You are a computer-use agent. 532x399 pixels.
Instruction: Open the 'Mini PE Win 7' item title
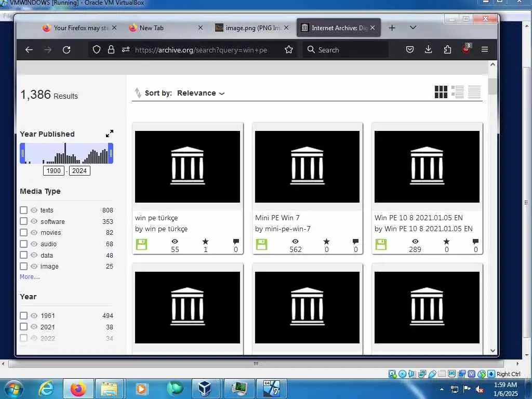coord(277,218)
